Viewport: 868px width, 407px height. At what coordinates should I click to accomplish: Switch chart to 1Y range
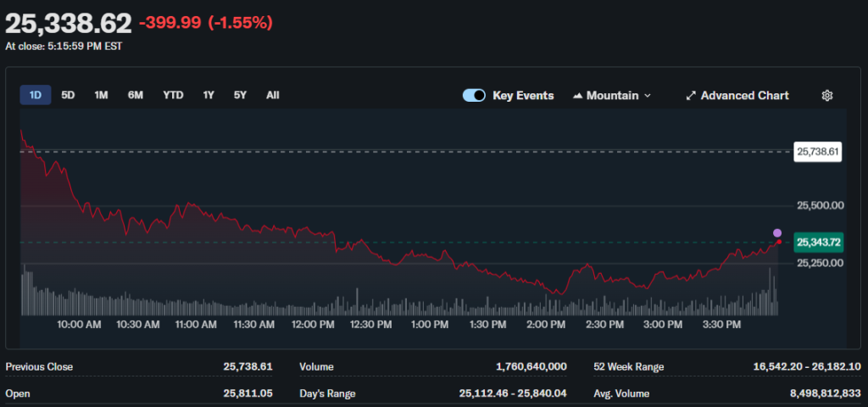click(209, 95)
